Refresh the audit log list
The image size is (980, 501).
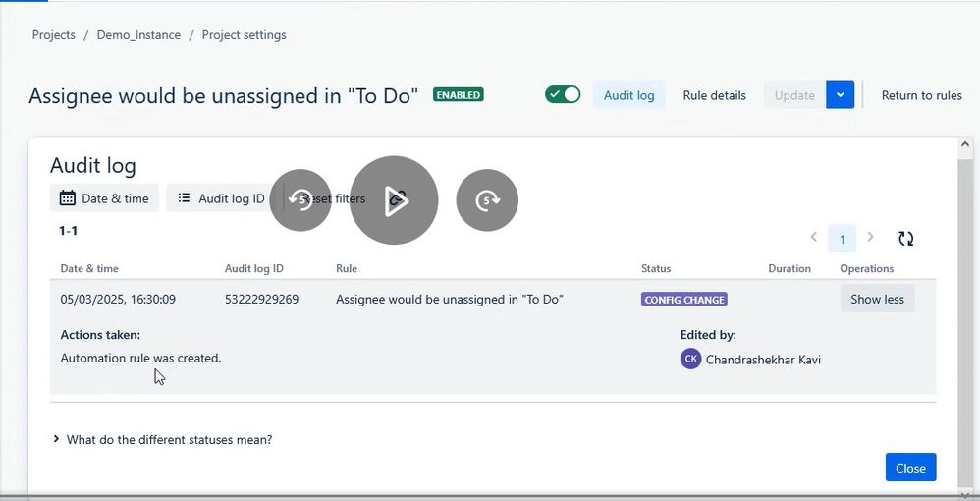pos(905,239)
